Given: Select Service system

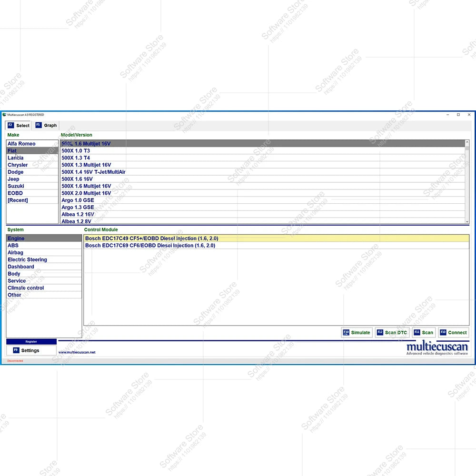Looking at the screenshot, I should pyautogui.click(x=44, y=281).
